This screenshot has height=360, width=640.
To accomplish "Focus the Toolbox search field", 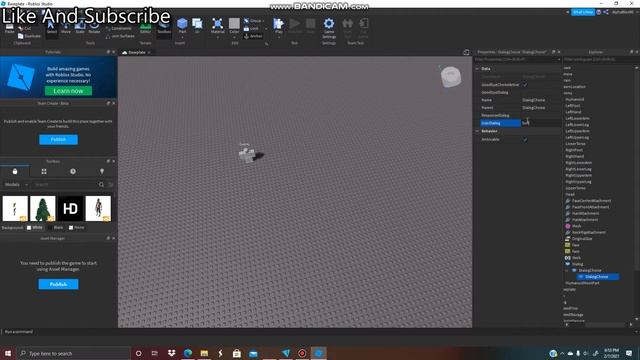I will [65, 184].
